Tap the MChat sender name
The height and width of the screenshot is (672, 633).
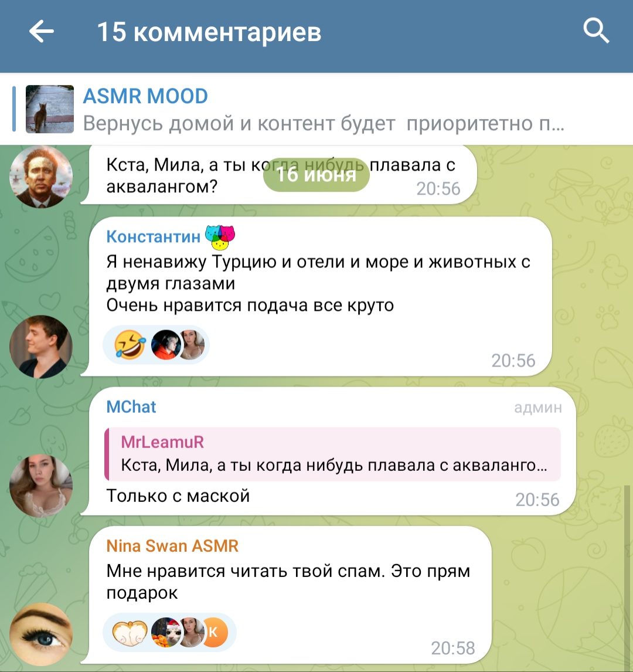[131, 407]
